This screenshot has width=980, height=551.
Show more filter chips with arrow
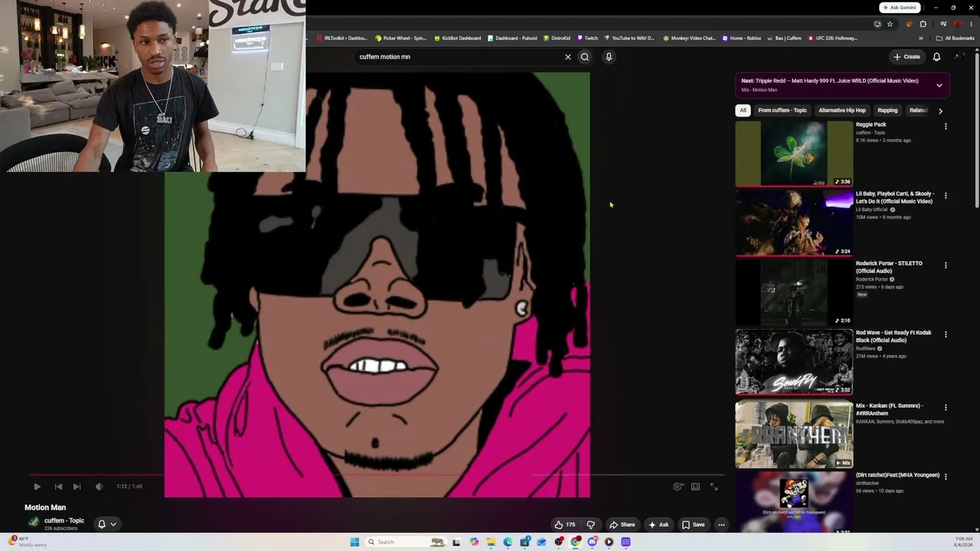click(940, 111)
